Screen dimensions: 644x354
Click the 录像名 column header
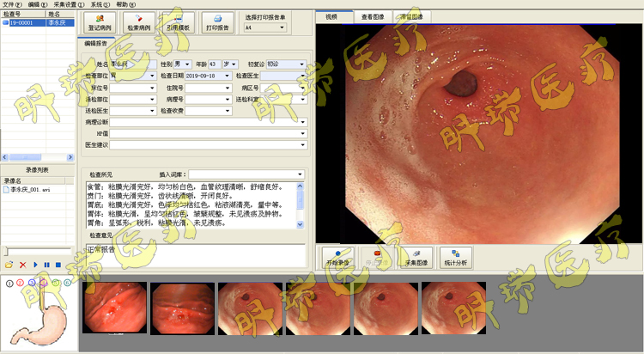pos(33,180)
